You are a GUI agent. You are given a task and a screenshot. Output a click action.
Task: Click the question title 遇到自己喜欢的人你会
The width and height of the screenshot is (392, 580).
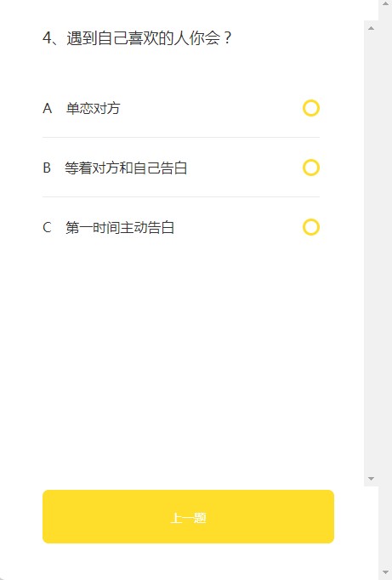[x=144, y=38]
